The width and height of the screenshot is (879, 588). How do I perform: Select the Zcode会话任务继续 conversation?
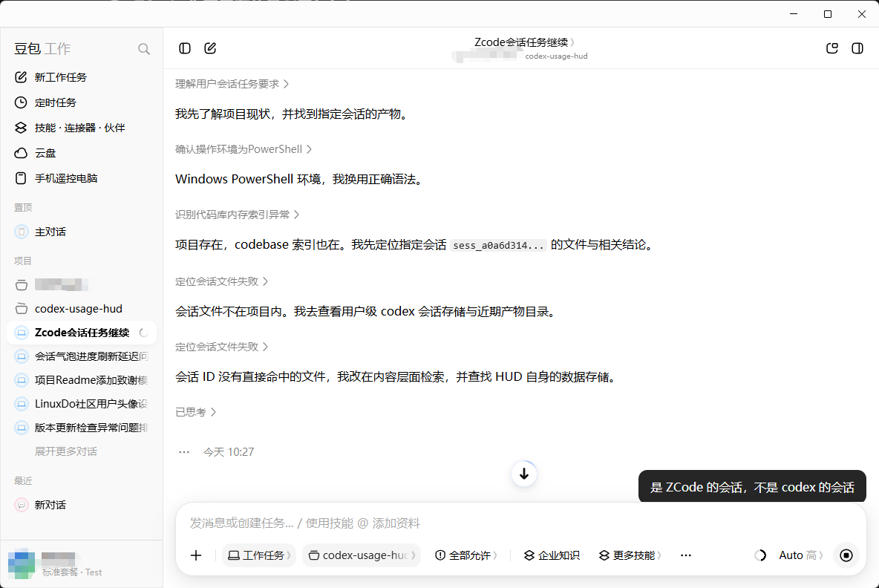81,333
